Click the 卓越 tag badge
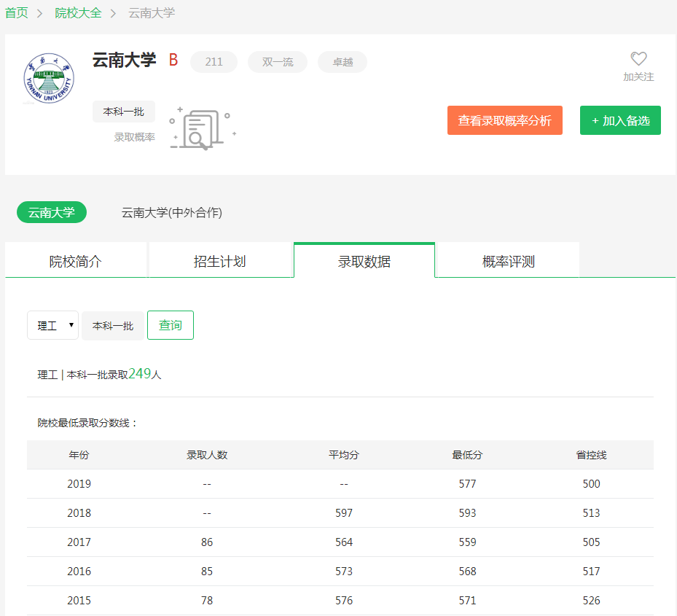The width and height of the screenshot is (677, 616). tap(343, 63)
